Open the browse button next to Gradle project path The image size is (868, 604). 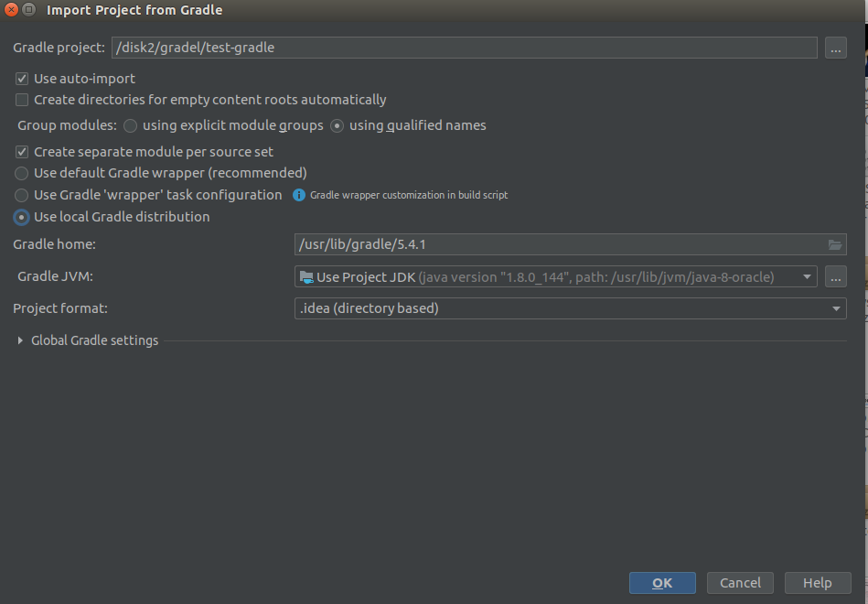[835, 48]
